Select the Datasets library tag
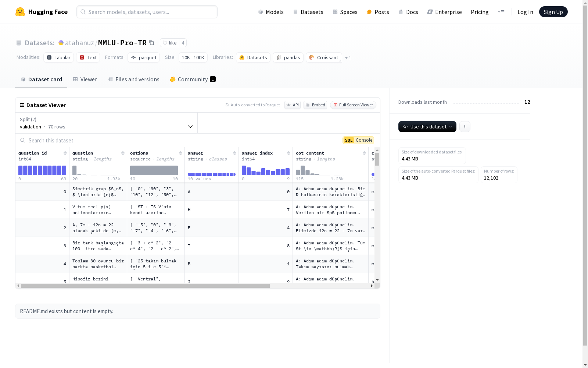The height and width of the screenshot is (368, 588). click(x=253, y=57)
